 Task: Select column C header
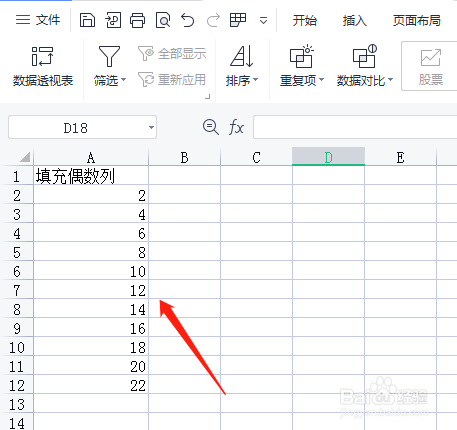[x=256, y=157]
